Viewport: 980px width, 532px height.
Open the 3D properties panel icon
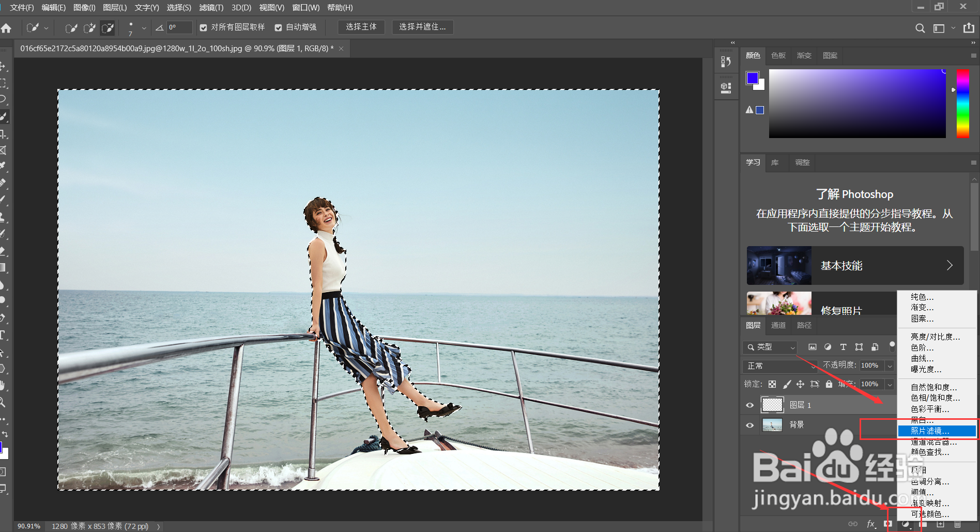click(726, 87)
